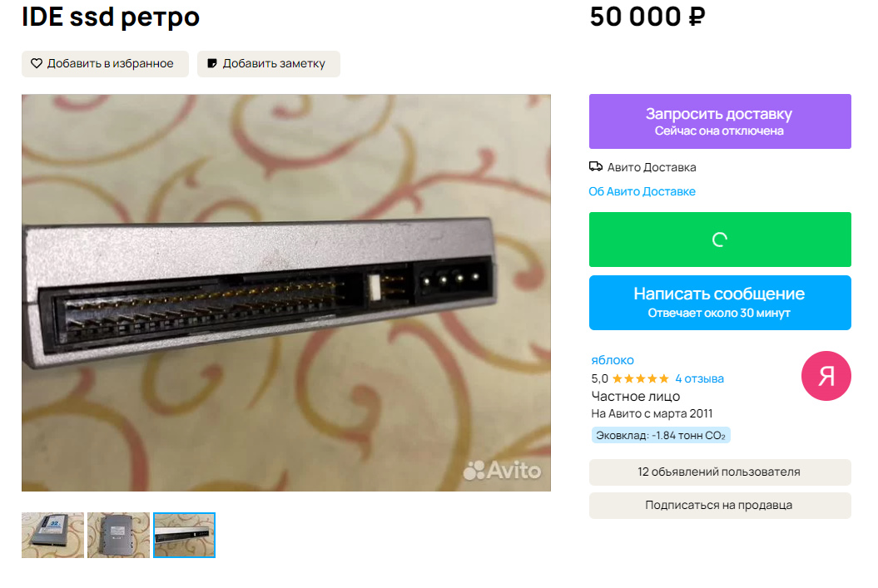Click Подписаться на продавца button
The image size is (878, 588).
720,505
